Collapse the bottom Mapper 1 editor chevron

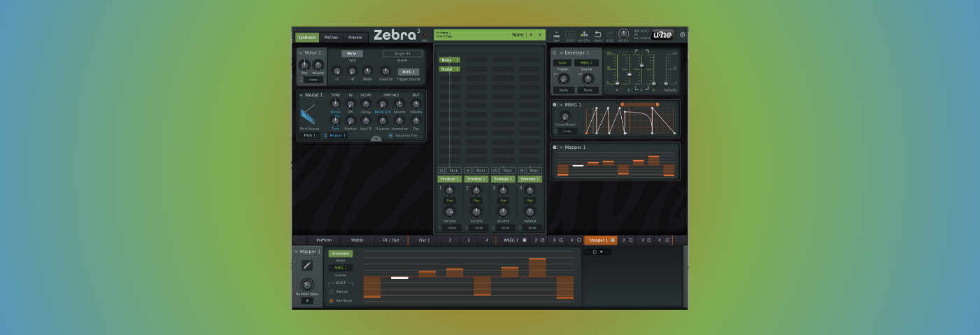coord(296,251)
